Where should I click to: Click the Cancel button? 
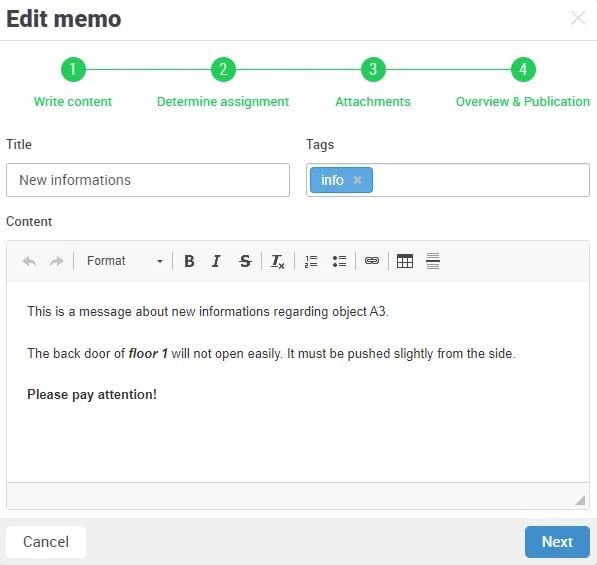pos(46,542)
